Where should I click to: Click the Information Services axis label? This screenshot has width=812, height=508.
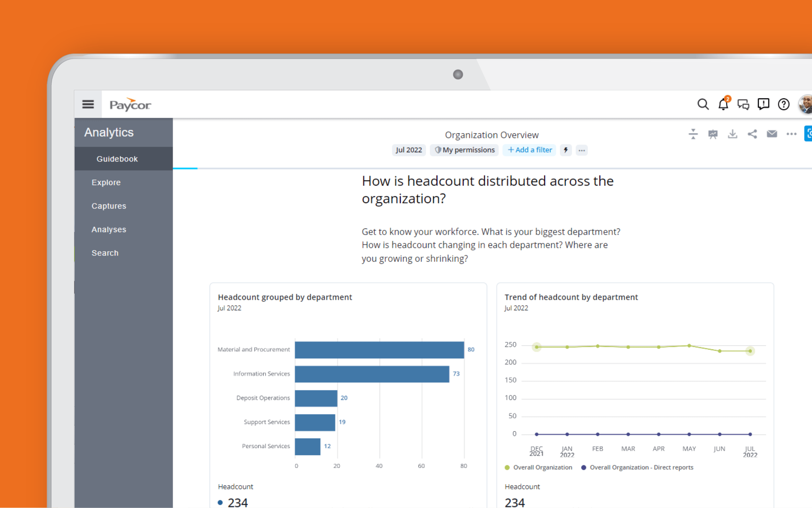point(262,374)
